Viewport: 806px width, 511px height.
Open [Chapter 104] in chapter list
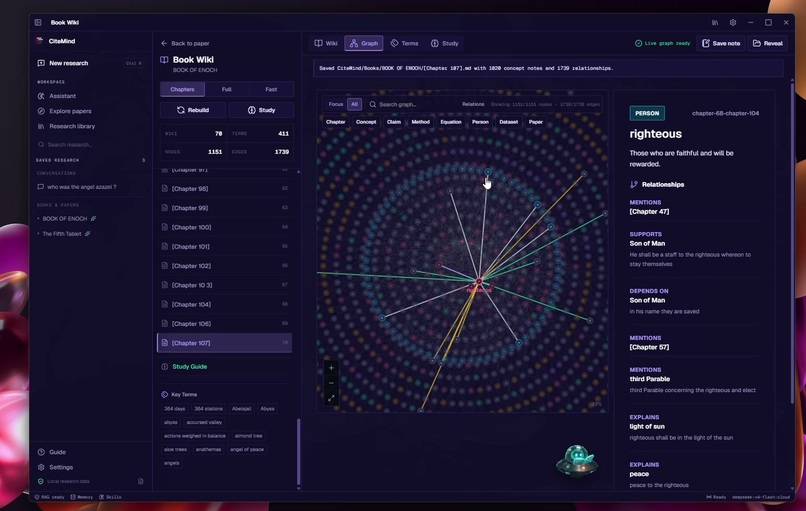tap(225, 304)
